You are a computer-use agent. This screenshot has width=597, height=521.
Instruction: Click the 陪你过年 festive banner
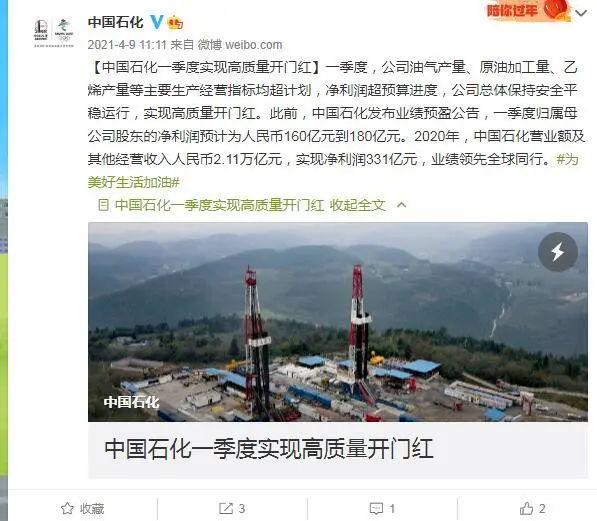click(528, 11)
